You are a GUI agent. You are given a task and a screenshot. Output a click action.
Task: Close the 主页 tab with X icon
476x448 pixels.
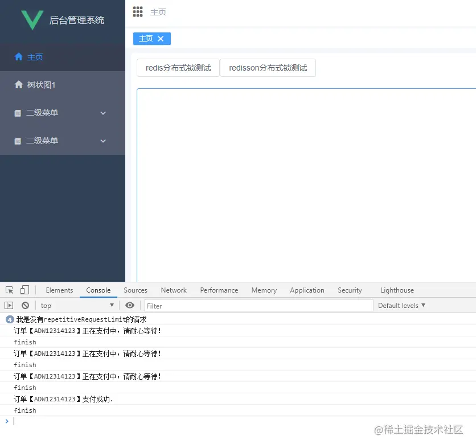click(161, 39)
